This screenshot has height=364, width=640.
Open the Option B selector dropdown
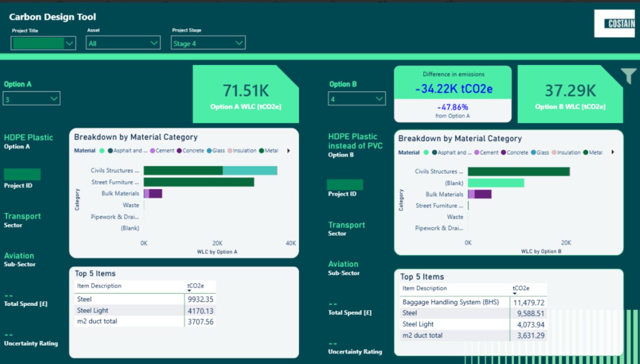379,99
